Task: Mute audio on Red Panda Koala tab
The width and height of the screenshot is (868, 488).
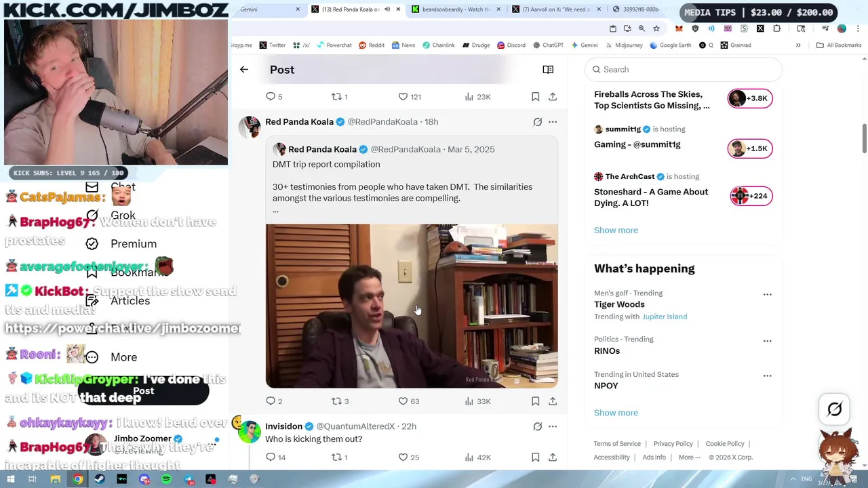Action: pos(387,9)
